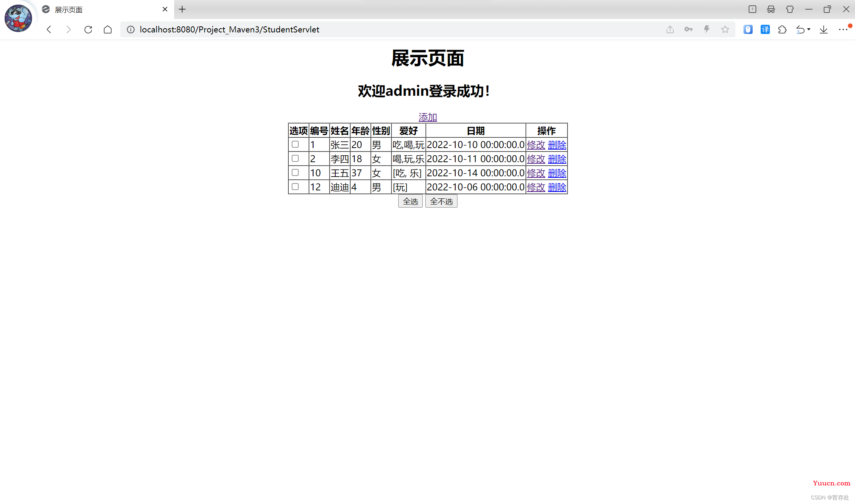Open the tab counter icon in title bar
Screen dimensions: 855x504
coord(752,9)
